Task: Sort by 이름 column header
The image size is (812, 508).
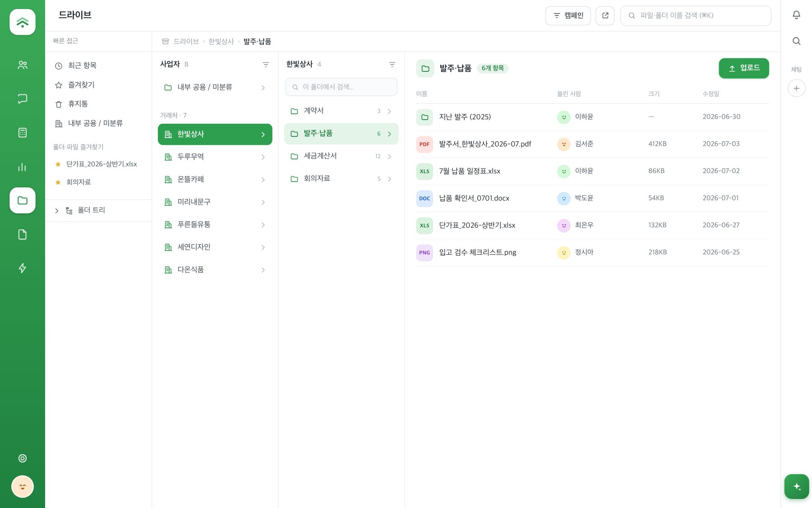Action: [x=421, y=93]
